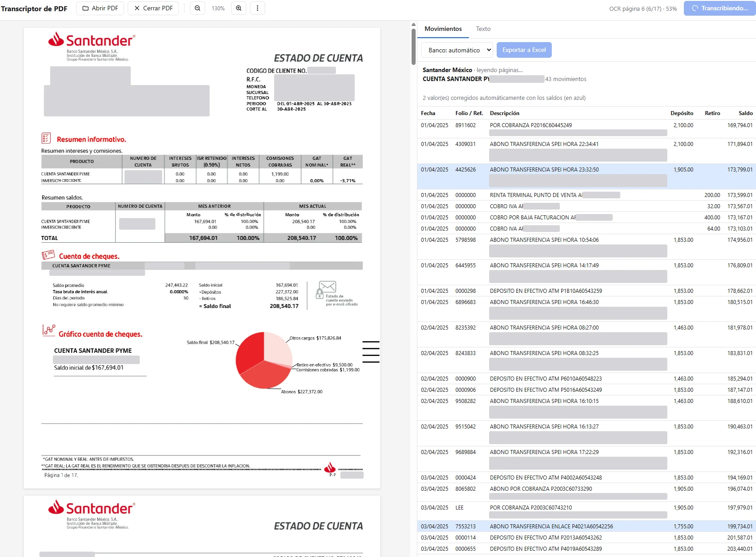Click the Transcribiendo status button
This screenshot has width=756, height=557.
click(x=720, y=8)
